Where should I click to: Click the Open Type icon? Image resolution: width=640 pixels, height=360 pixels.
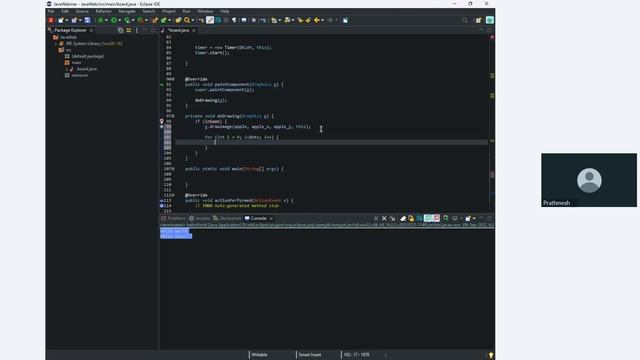(178, 20)
